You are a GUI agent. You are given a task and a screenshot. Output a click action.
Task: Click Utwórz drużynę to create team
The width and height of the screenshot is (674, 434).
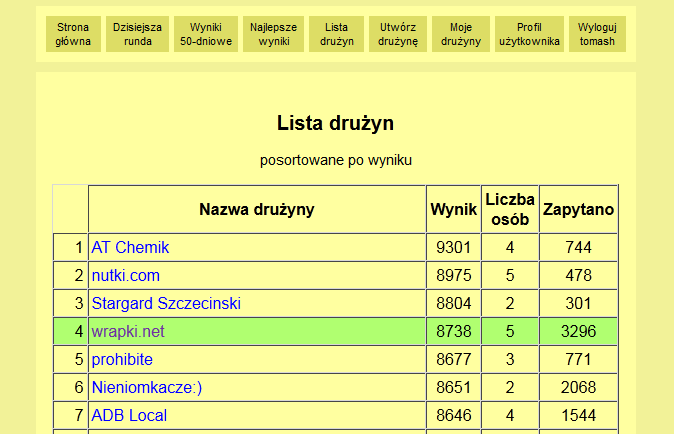pyautogui.click(x=398, y=34)
